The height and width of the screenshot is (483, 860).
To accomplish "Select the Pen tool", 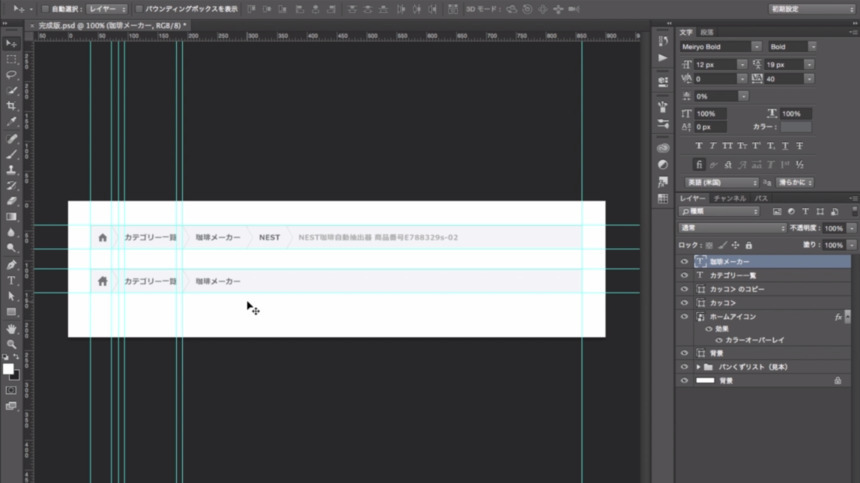I will tap(11, 265).
